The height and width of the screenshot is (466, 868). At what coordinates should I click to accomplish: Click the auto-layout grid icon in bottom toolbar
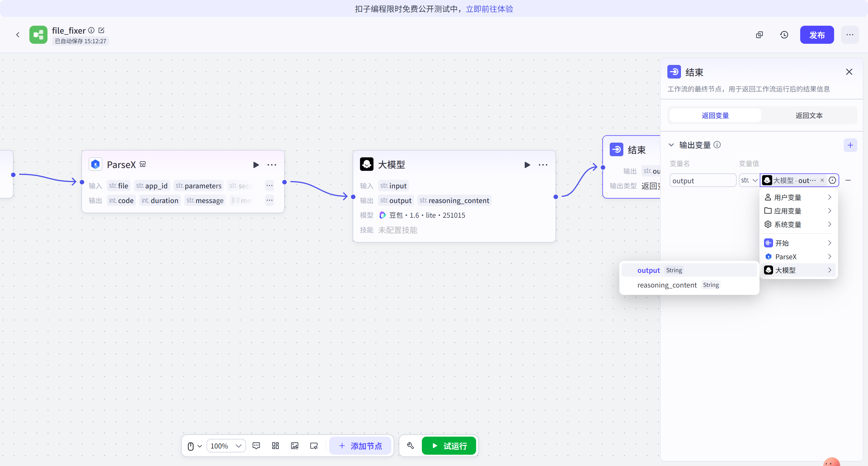275,446
